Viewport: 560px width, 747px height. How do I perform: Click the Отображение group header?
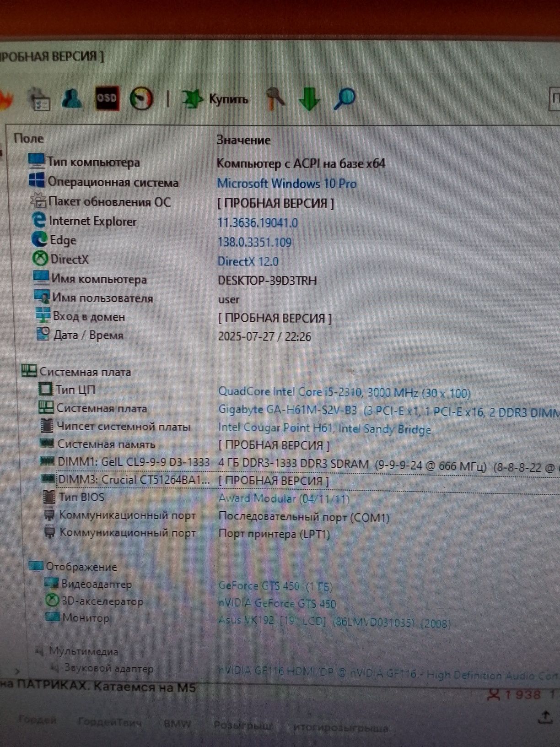pos(73,567)
